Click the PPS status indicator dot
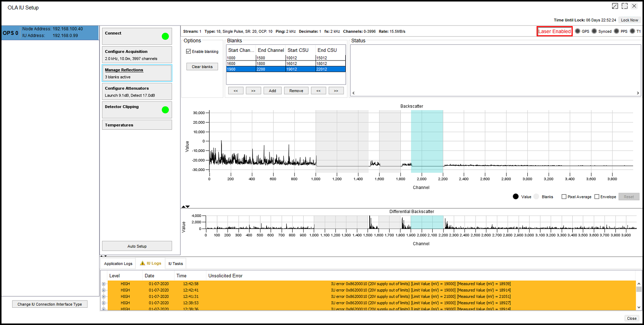 click(616, 31)
